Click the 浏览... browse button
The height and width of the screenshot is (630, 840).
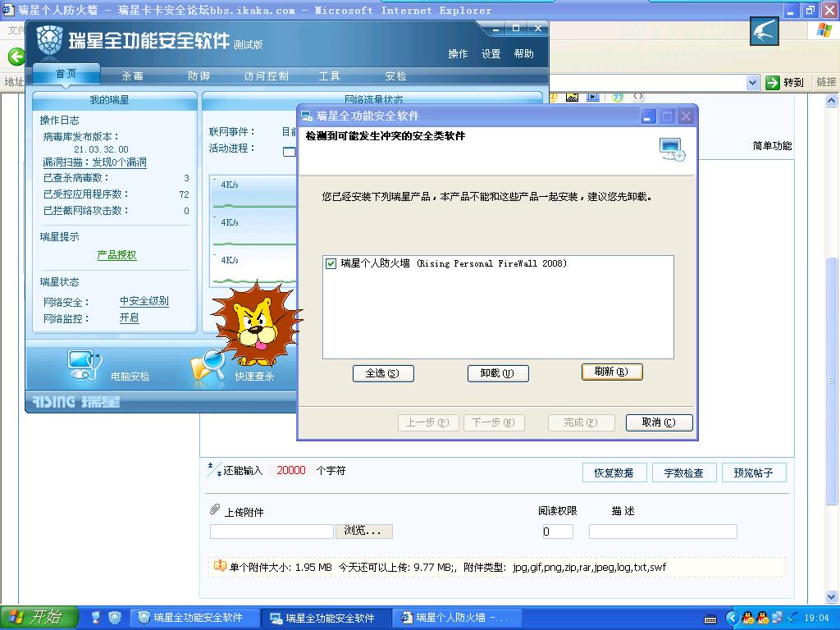tap(363, 531)
